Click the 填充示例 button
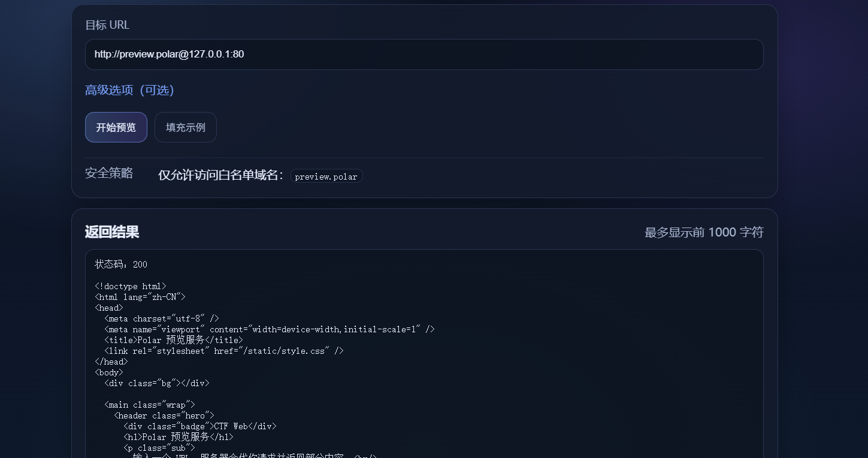 pyautogui.click(x=186, y=128)
